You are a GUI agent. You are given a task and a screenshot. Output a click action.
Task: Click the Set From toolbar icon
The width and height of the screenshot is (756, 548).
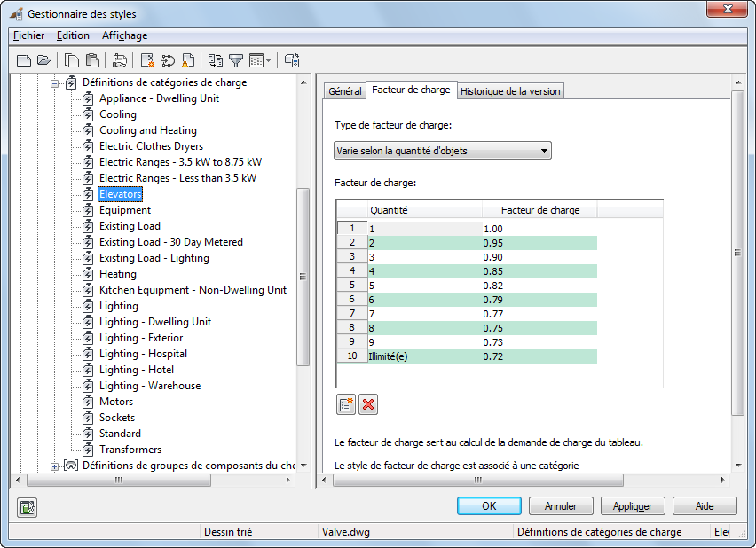pyautogui.click(x=168, y=60)
